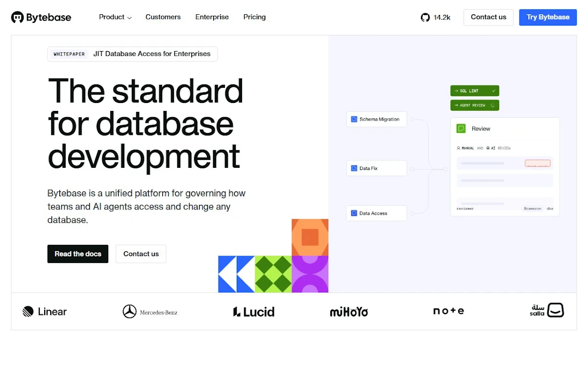Click the AGENT REVIEW green badge

click(475, 105)
